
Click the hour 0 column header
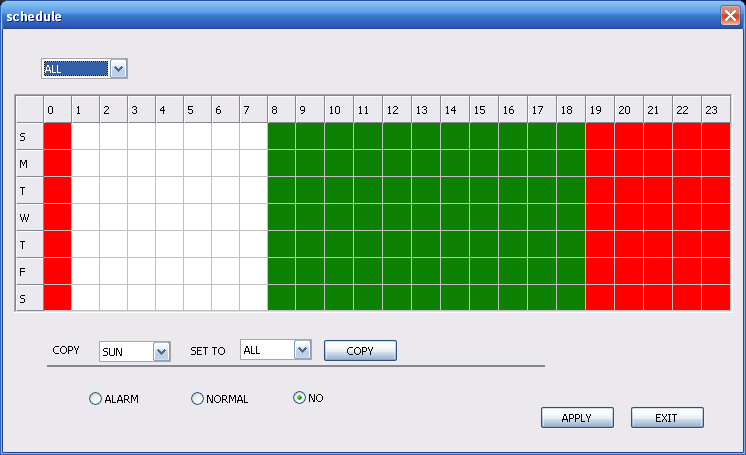click(x=58, y=109)
